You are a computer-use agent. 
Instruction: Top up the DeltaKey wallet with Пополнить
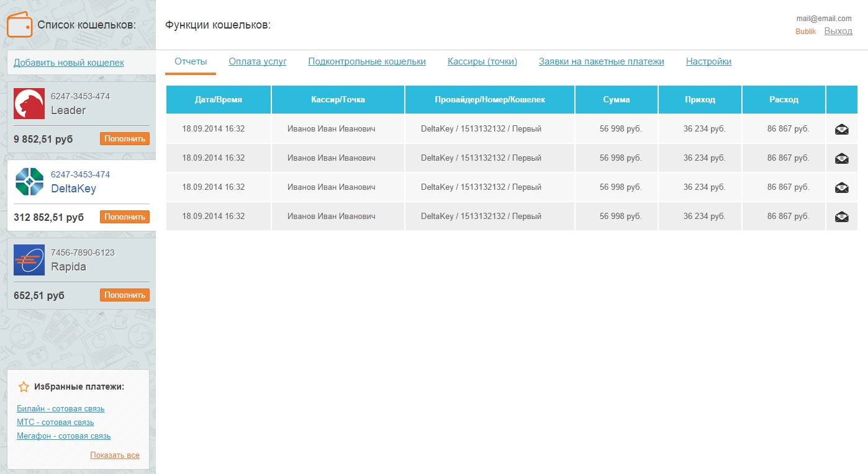tap(125, 217)
